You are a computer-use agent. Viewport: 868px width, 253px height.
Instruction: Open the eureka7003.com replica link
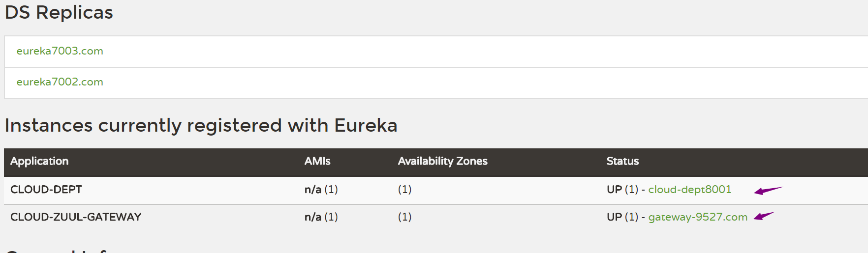click(60, 51)
